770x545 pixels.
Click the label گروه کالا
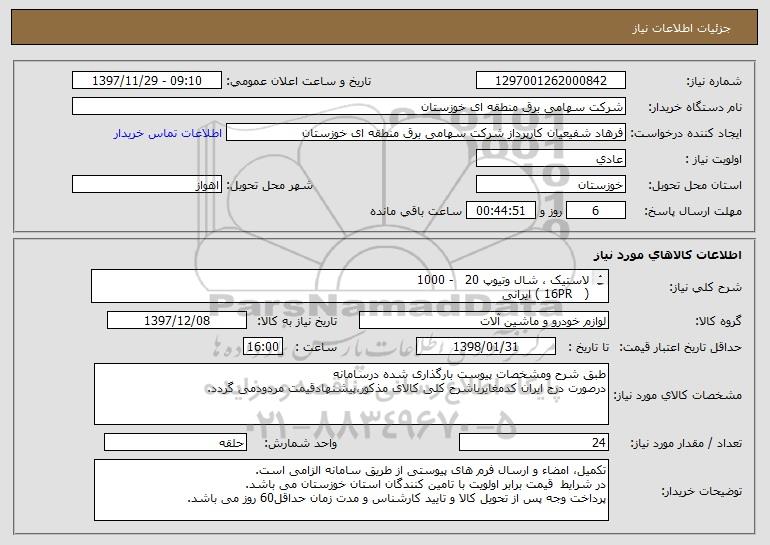click(719, 321)
